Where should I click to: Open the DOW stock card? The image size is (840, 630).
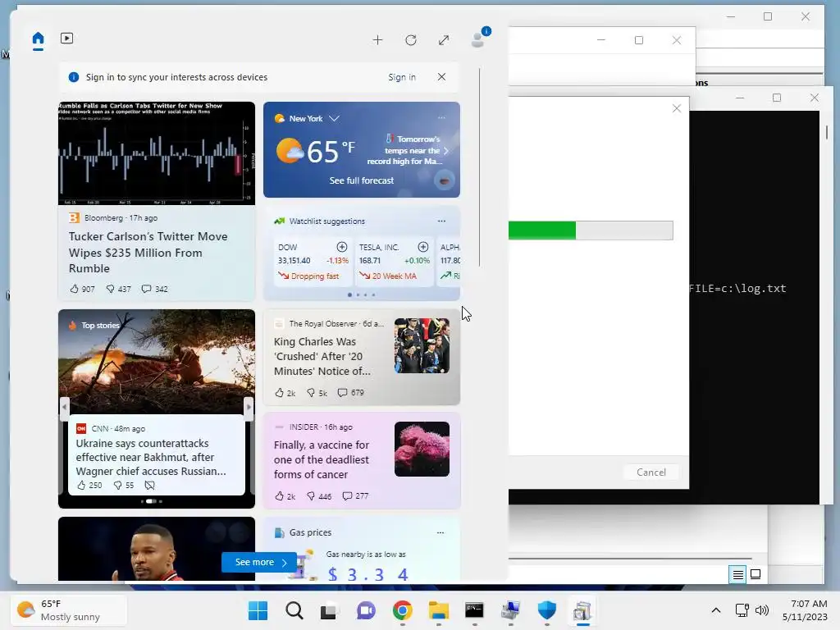pyautogui.click(x=313, y=262)
